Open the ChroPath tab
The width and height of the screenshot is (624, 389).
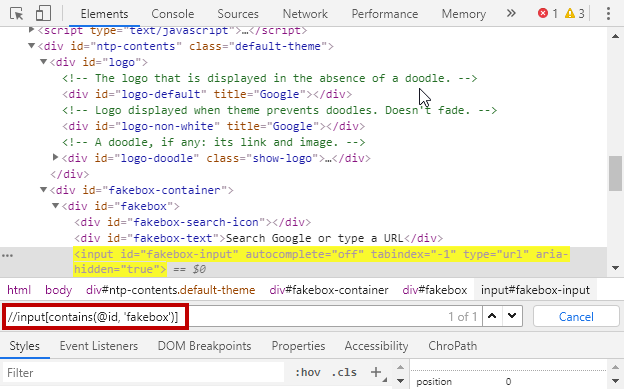pyautogui.click(x=452, y=346)
